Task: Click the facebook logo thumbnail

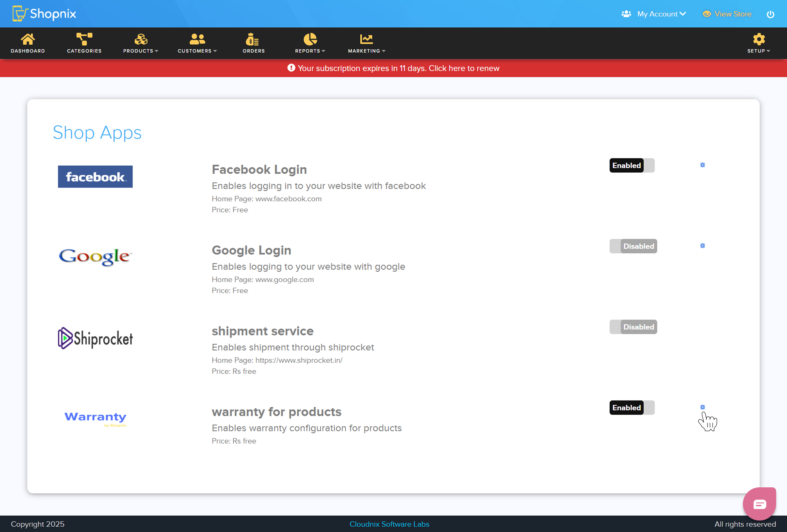Action: 95,177
